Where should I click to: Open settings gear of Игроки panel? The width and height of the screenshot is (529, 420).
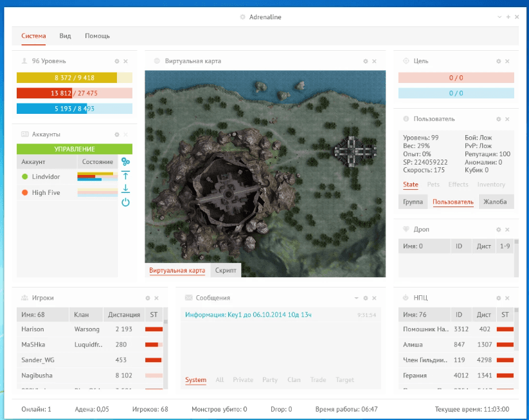(147, 298)
